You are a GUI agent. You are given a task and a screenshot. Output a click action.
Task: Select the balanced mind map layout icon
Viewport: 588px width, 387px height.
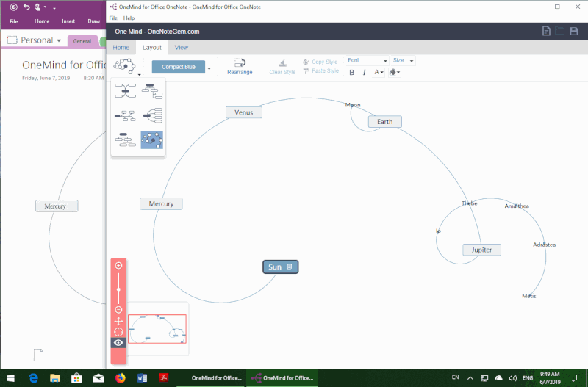tap(125, 90)
